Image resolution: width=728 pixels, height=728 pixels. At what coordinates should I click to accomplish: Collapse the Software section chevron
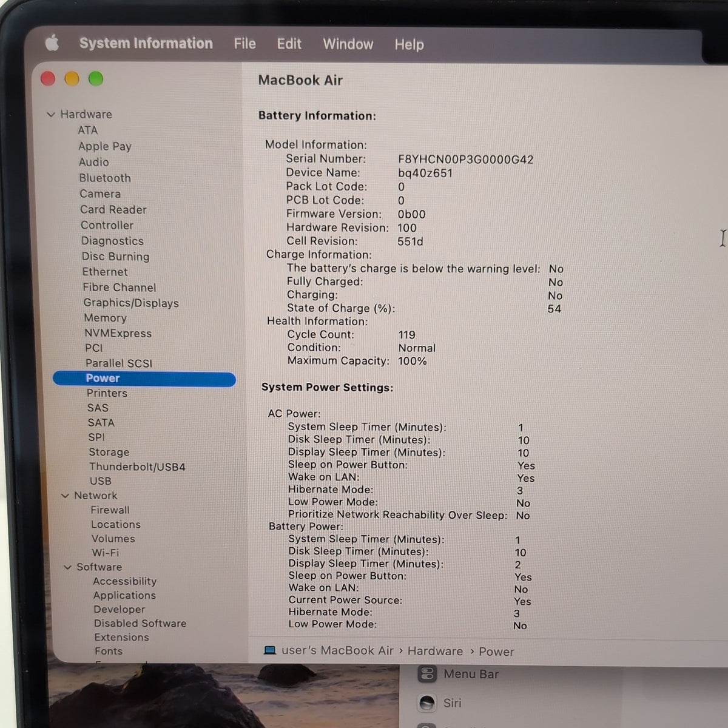pos(67,567)
